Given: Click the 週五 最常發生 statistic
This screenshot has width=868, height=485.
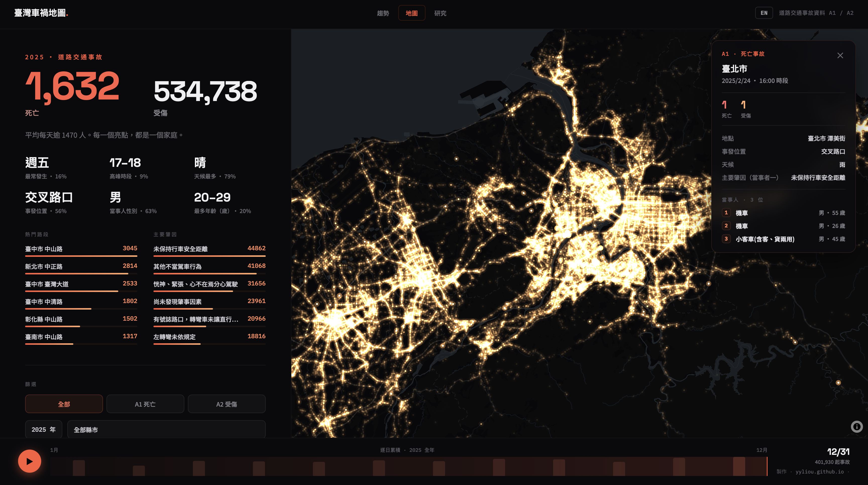Looking at the screenshot, I should 46,168.
